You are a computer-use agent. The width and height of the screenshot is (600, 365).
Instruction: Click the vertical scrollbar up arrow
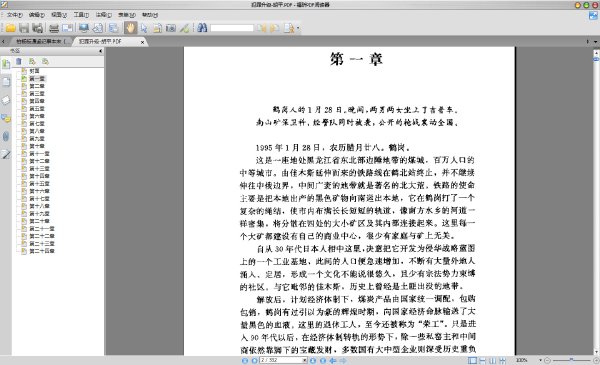pyautogui.click(x=596, y=52)
